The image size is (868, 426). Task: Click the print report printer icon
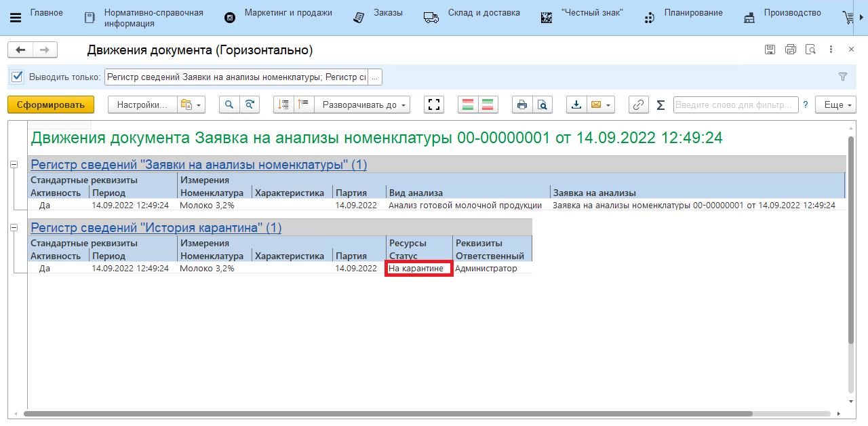click(x=521, y=104)
